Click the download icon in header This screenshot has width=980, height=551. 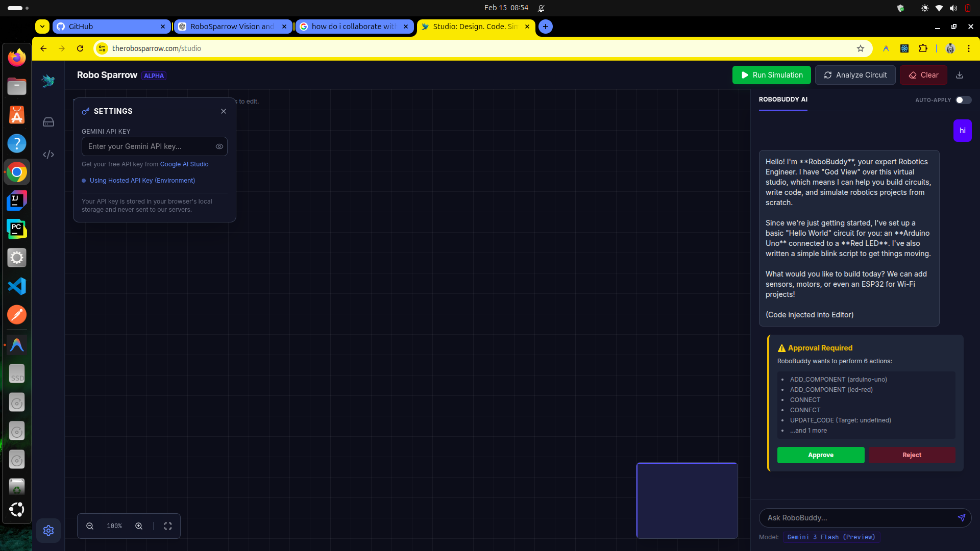click(960, 75)
